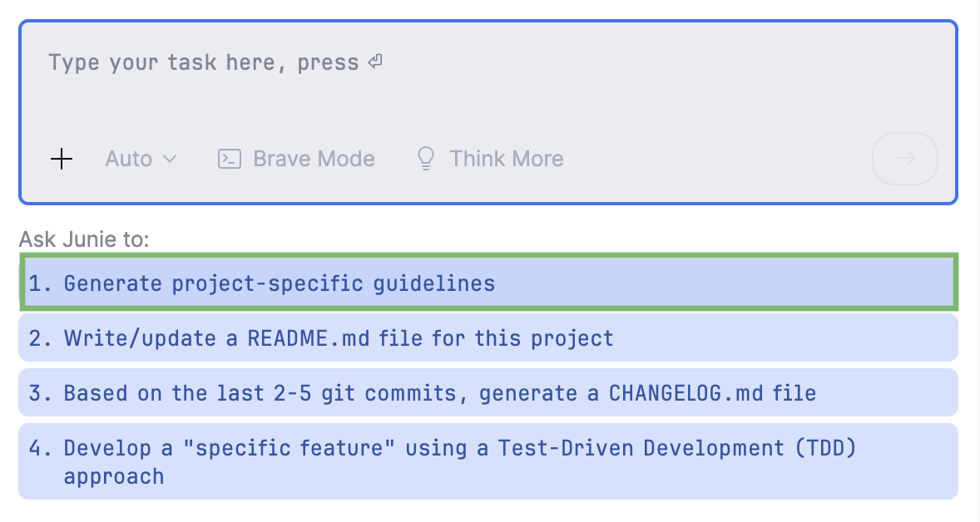Open the Auto mode dropdown
Viewport: 980px width, 522px height.
tap(141, 158)
